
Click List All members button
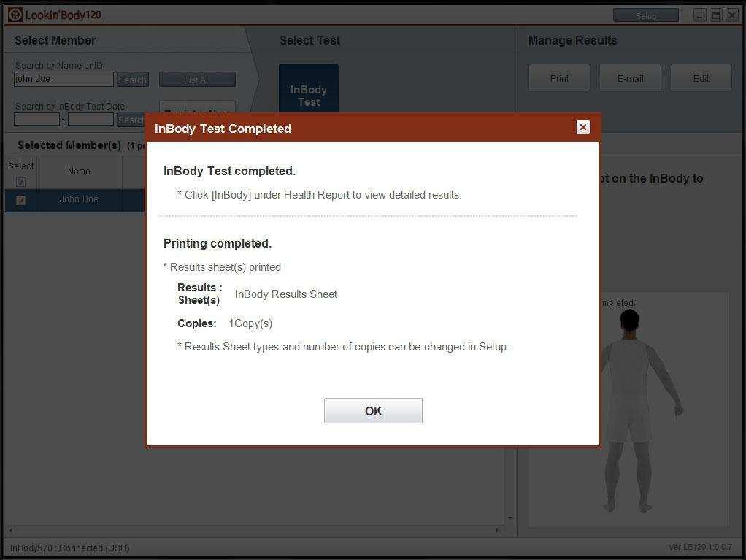point(197,80)
